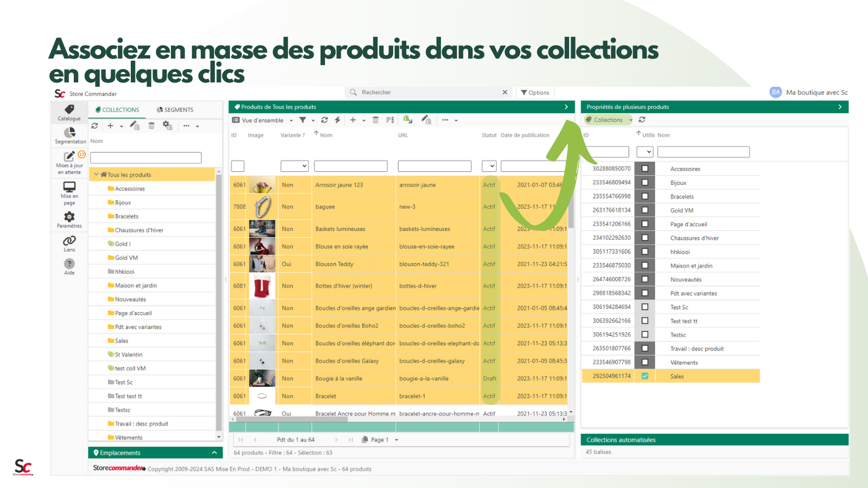Select the St Valentin collection
The image size is (868, 488).
128,355
